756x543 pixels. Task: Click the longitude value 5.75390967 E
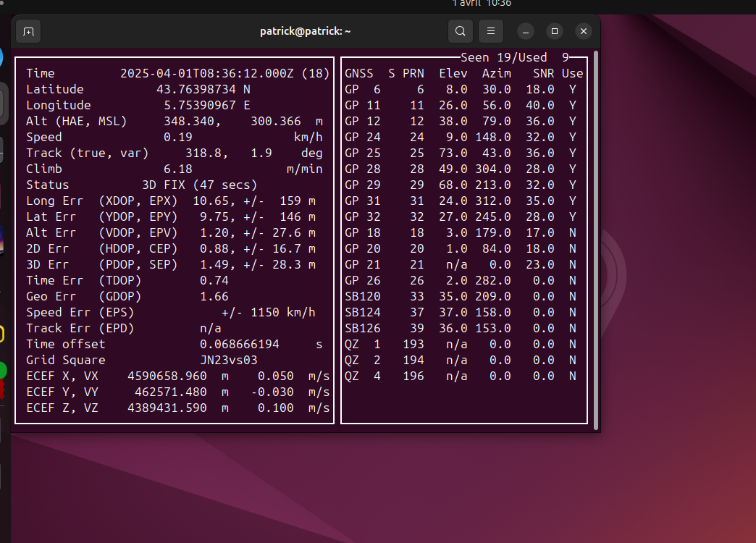[x=207, y=105]
